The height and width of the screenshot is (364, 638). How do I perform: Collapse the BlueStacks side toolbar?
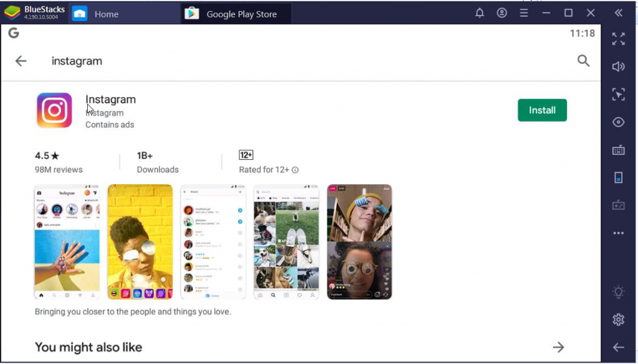pos(619,13)
